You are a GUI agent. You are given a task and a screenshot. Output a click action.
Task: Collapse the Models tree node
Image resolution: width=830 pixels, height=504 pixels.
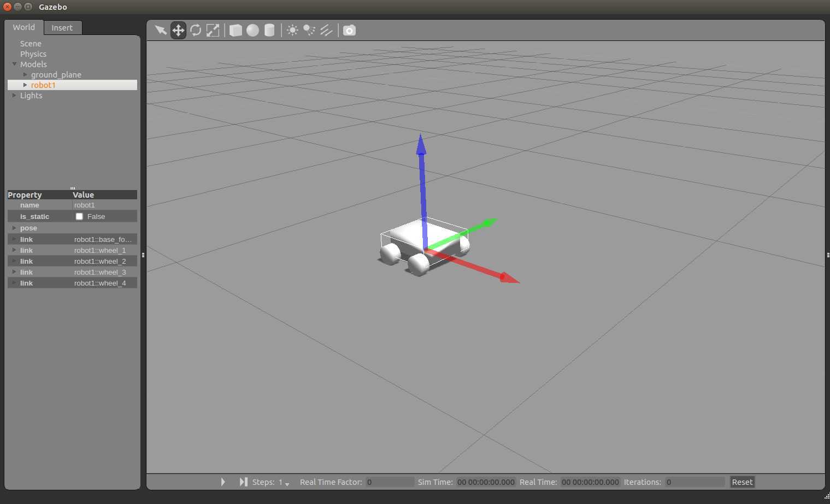(14, 64)
